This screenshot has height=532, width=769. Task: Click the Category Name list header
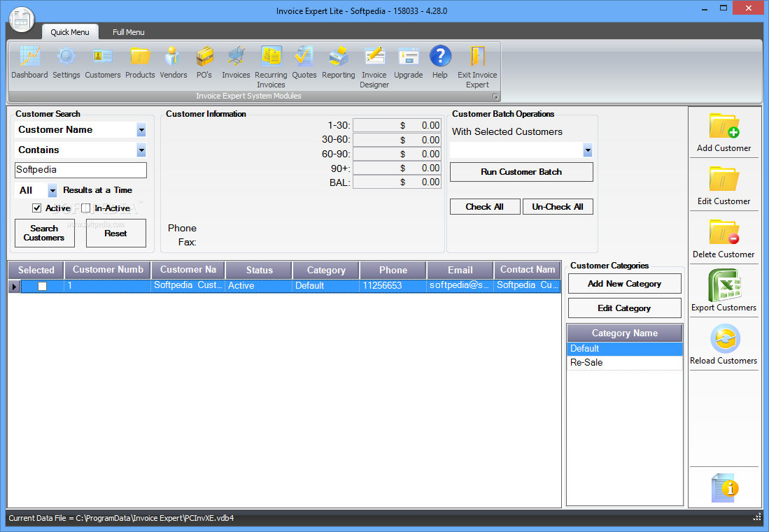coord(624,333)
